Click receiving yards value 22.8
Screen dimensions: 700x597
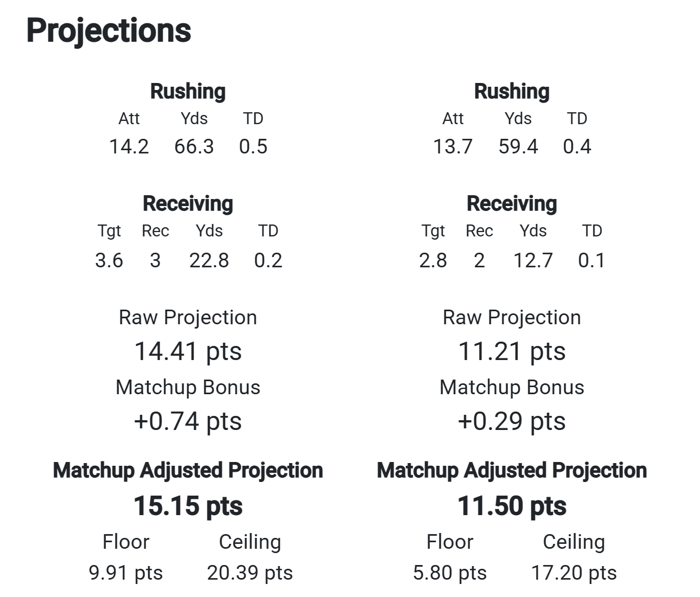click(x=209, y=260)
